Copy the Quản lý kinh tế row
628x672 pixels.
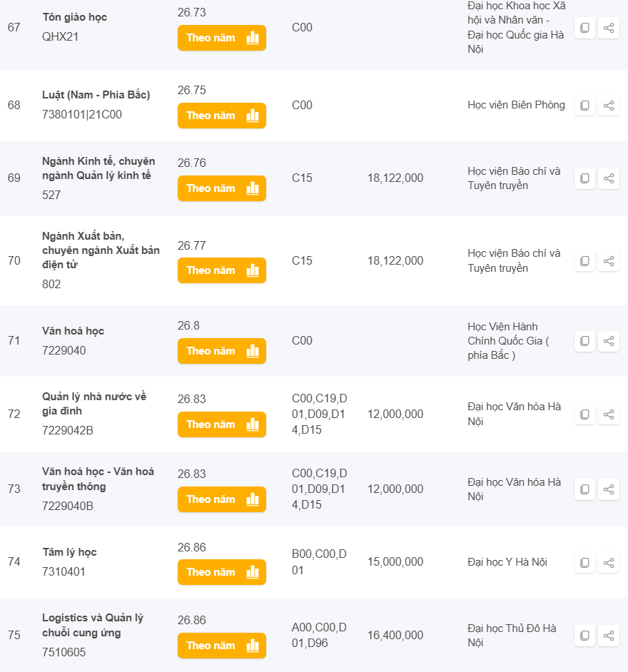(584, 178)
